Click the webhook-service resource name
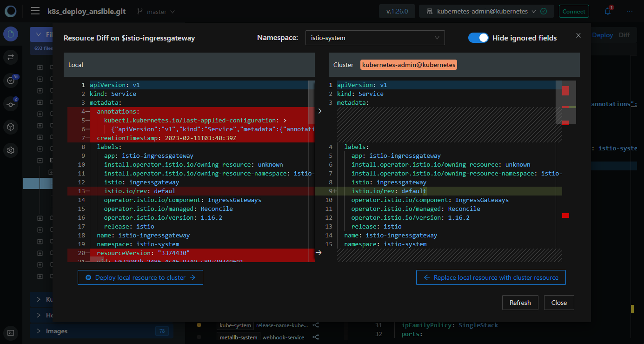 pos(283,337)
